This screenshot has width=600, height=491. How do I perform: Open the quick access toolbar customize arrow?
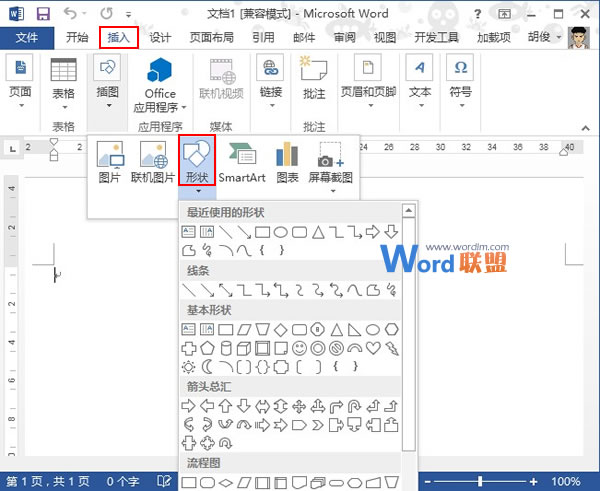coord(129,15)
